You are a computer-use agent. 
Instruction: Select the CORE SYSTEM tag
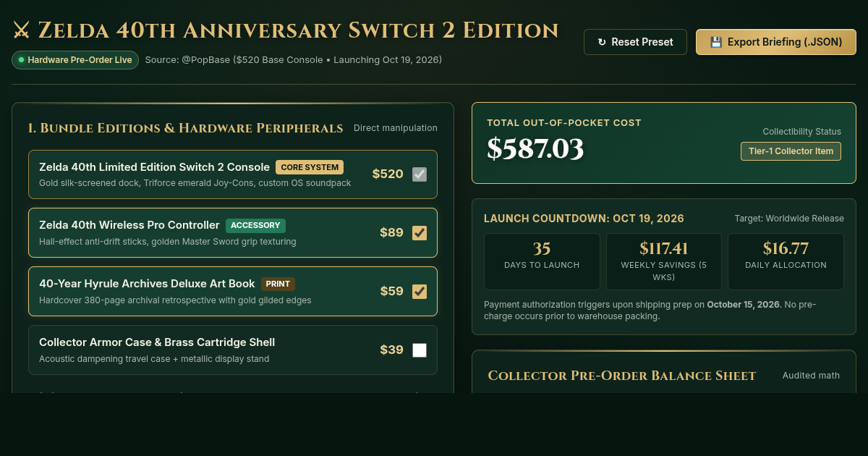(x=310, y=167)
